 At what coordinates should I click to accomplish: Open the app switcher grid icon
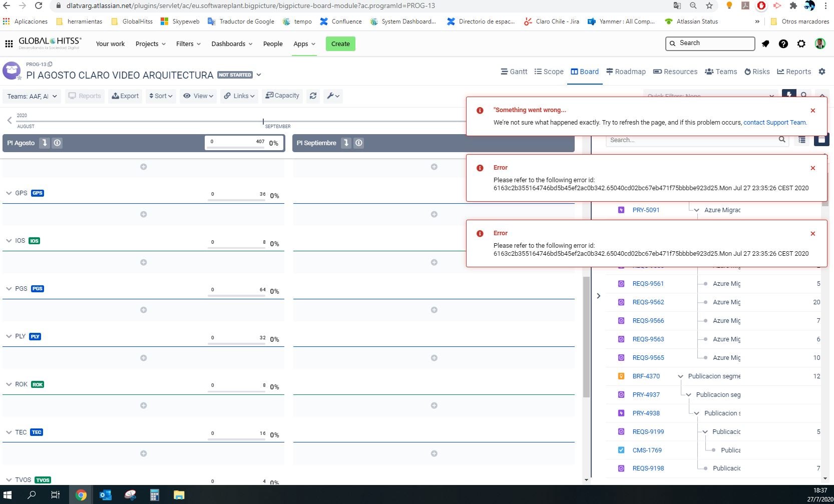pos(9,44)
